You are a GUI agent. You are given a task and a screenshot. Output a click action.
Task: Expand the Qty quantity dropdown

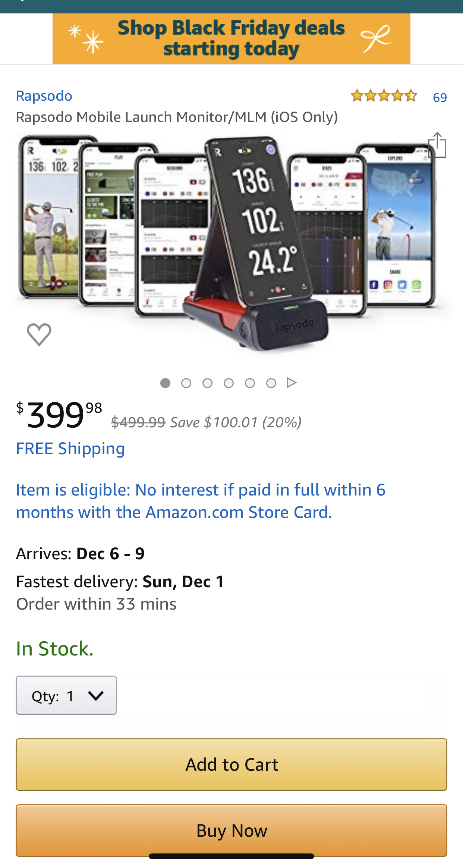[66, 695]
